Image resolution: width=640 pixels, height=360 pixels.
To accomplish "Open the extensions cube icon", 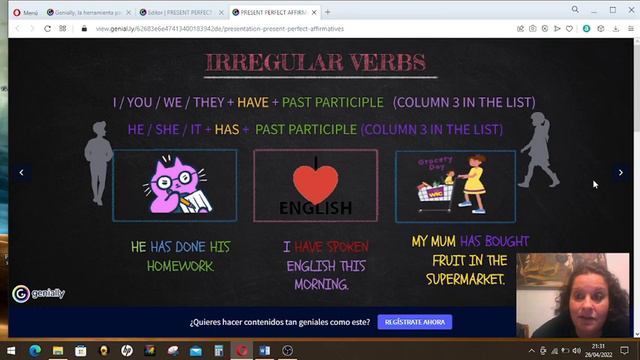I will [601, 29].
